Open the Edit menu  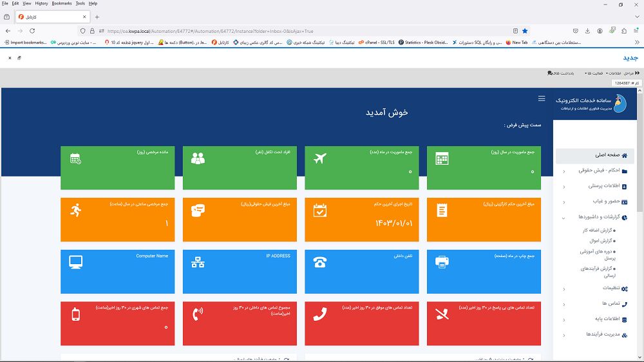pos(15,3)
